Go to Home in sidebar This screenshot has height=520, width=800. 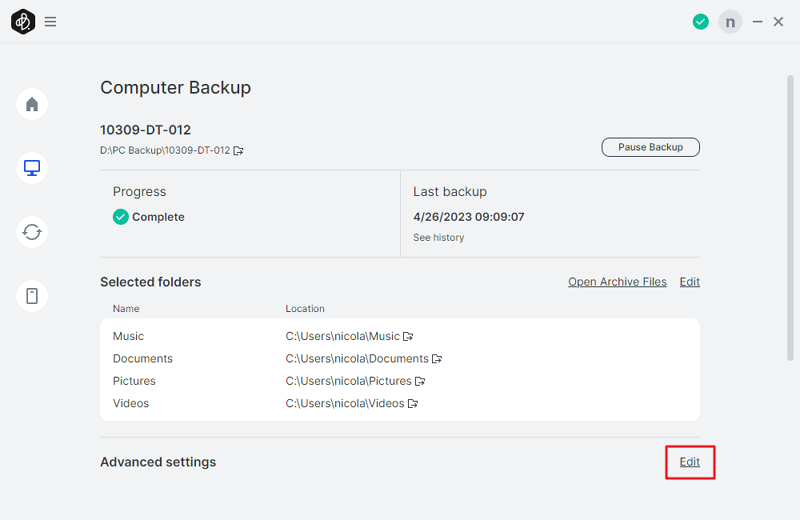[x=32, y=104]
